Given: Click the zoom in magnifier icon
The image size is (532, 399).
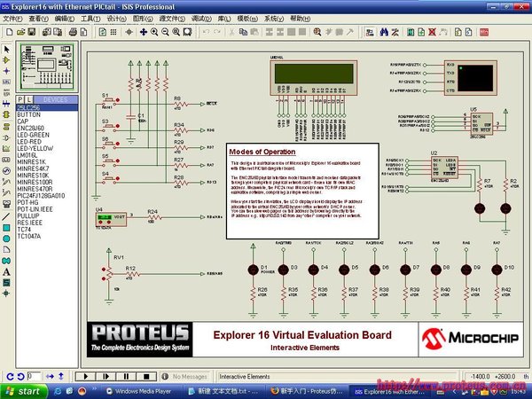Looking at the screenshot, I should (153, 32).
